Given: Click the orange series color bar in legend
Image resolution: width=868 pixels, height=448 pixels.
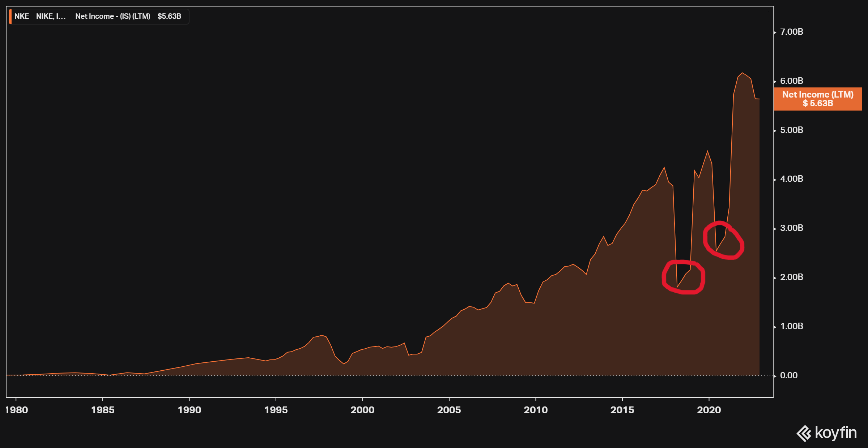Looking at the screenshot, I should pyautogui.click(x=10, y=17).
